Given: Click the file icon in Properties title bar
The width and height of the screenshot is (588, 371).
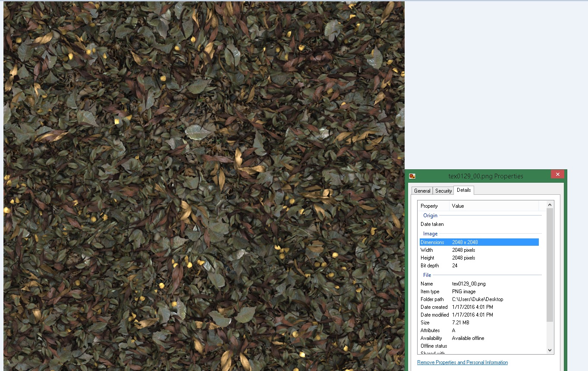Looking at the screenshot, I should point(412,176).
